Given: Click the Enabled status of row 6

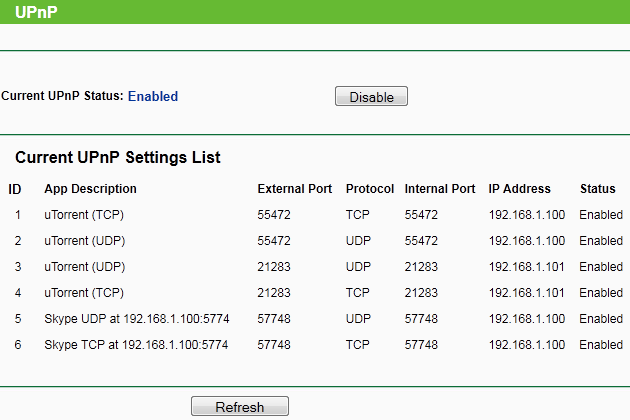Looking at the screenshot, I should click(x=600, y=345).
